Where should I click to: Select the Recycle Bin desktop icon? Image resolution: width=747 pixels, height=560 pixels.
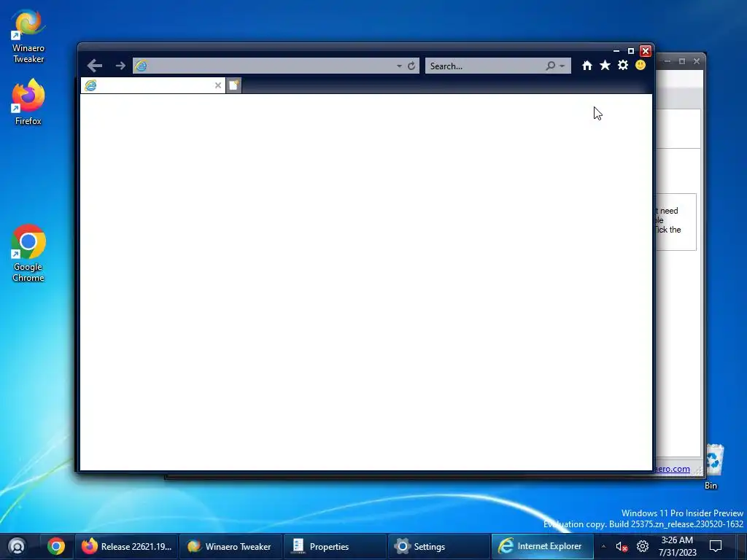click(713, 467)
